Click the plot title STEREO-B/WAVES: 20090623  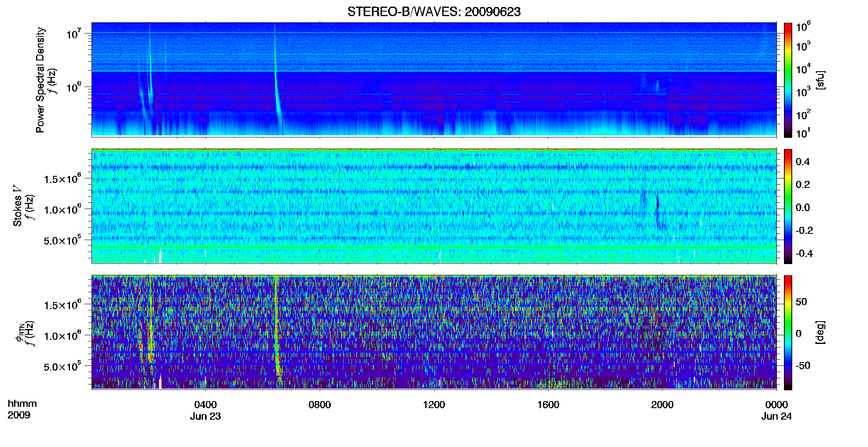(x=434, y=12)
